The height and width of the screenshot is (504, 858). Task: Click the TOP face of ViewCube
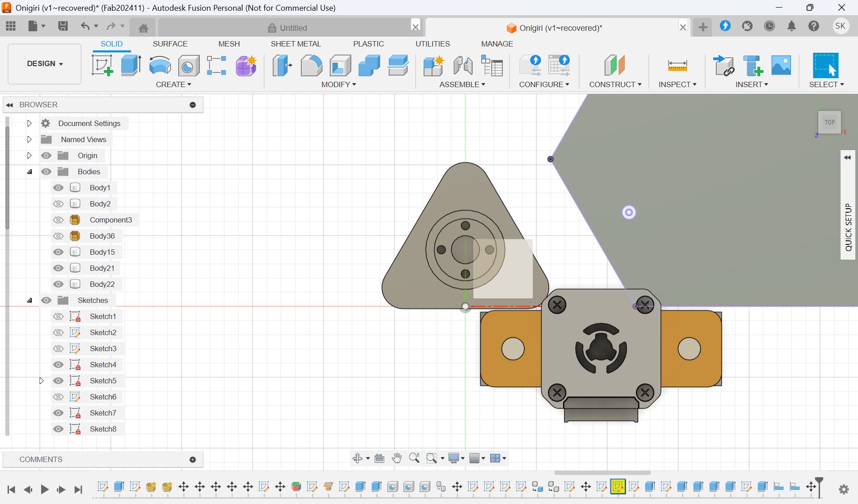[830, 122]
